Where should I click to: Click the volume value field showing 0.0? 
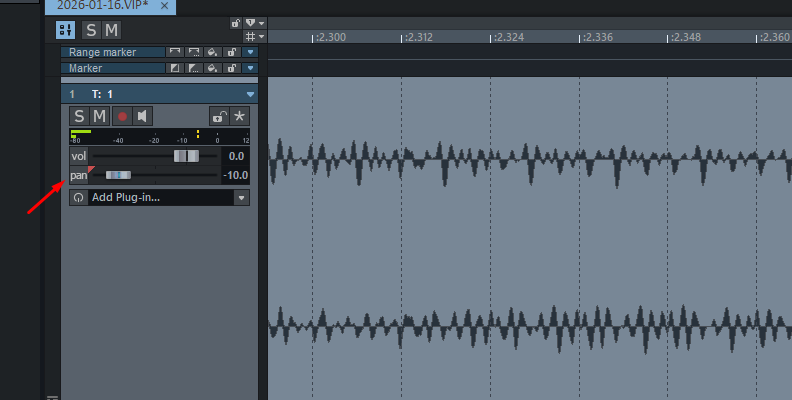(x=236, y=156)
